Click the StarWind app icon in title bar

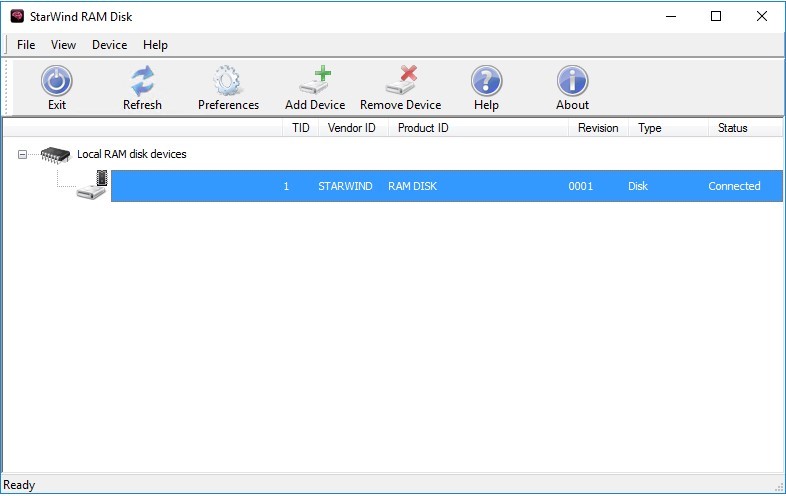(x=17, y=16)
